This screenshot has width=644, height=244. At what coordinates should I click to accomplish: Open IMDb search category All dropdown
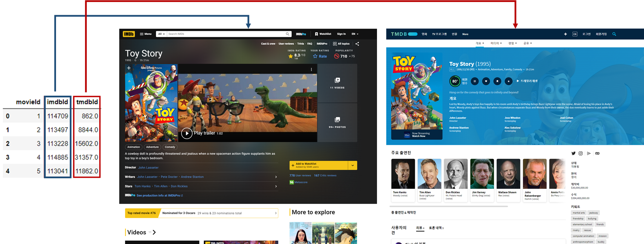[x=162, y=34]
